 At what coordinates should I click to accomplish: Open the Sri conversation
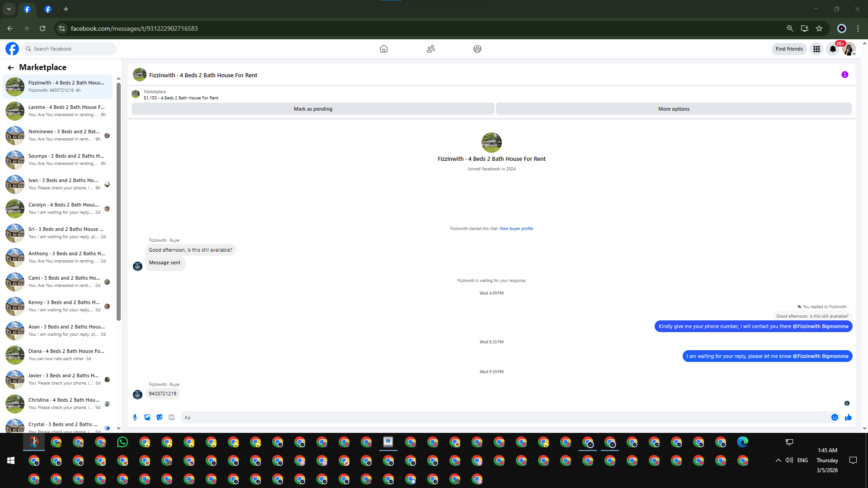[x=58, y=233]
